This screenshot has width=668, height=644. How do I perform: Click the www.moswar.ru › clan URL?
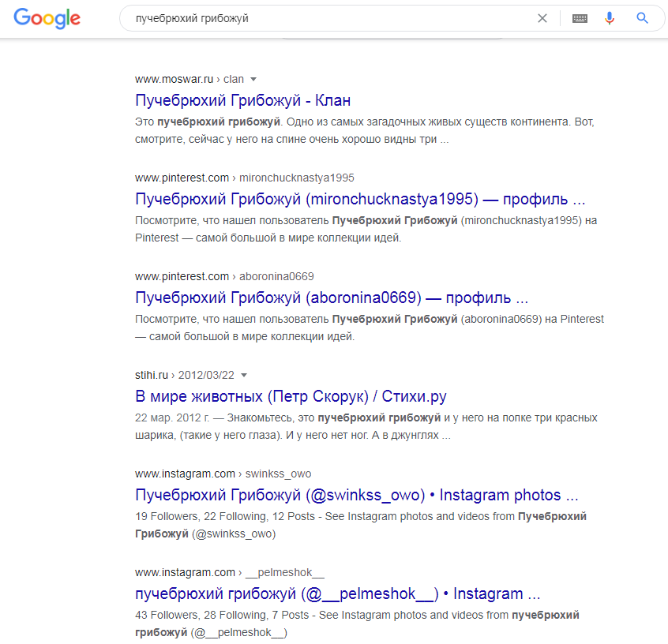click(190, 79)
